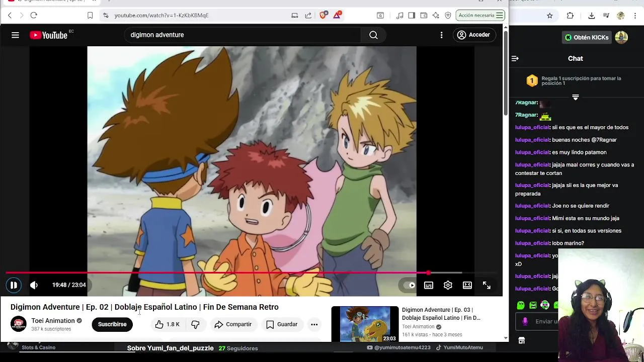The height and width of the screenshot is (362, 644).
Task: Star the page in the right browser window
Action: [550, 16]
